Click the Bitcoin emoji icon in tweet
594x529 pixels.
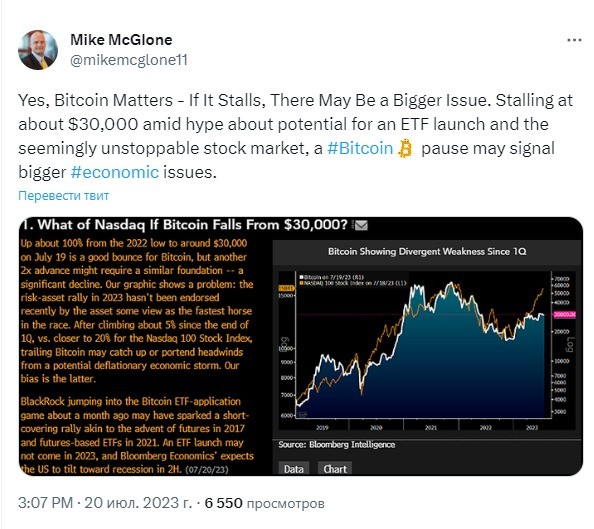(x=405, y=148)
